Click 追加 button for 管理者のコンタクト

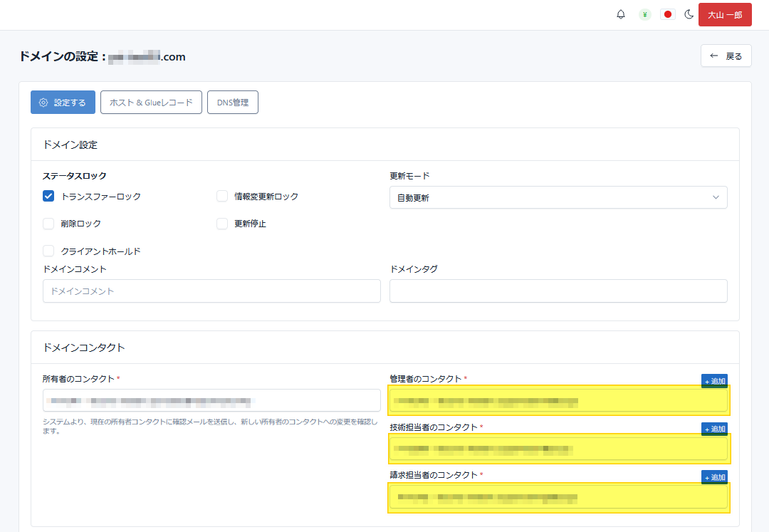[714, 381]
